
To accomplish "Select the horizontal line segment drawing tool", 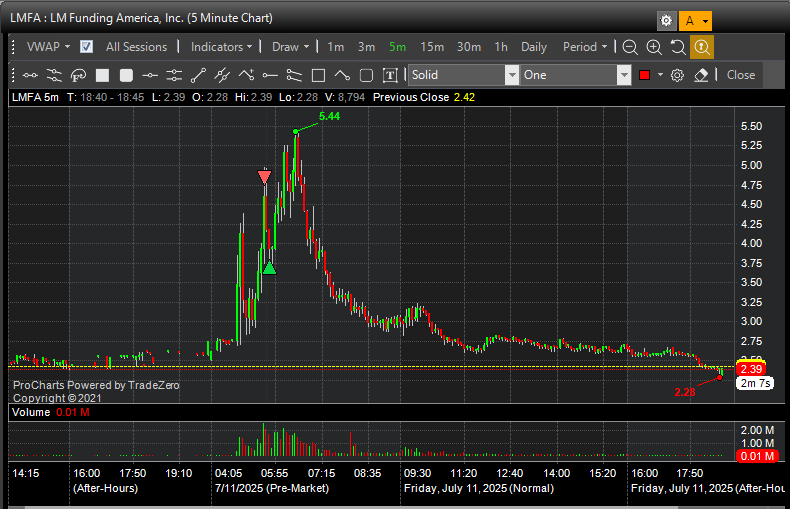I will (30, 75).
